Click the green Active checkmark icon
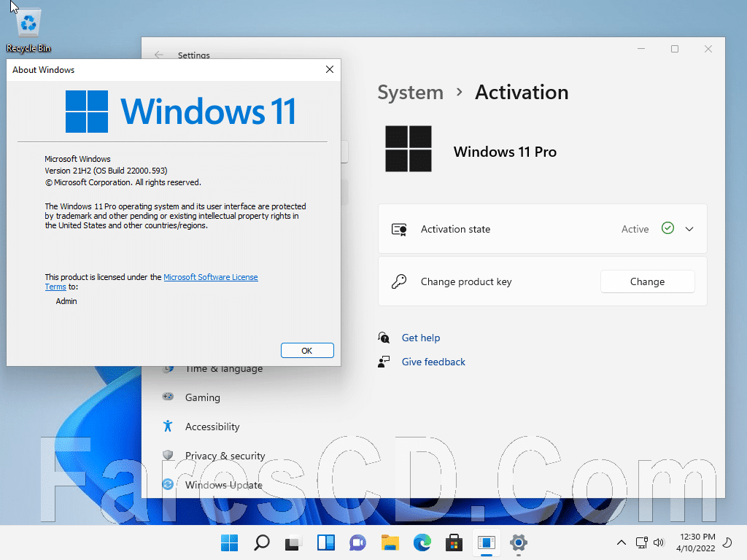Image resolution: width=747 pixels, height=560 pixels. coord(668,228)
